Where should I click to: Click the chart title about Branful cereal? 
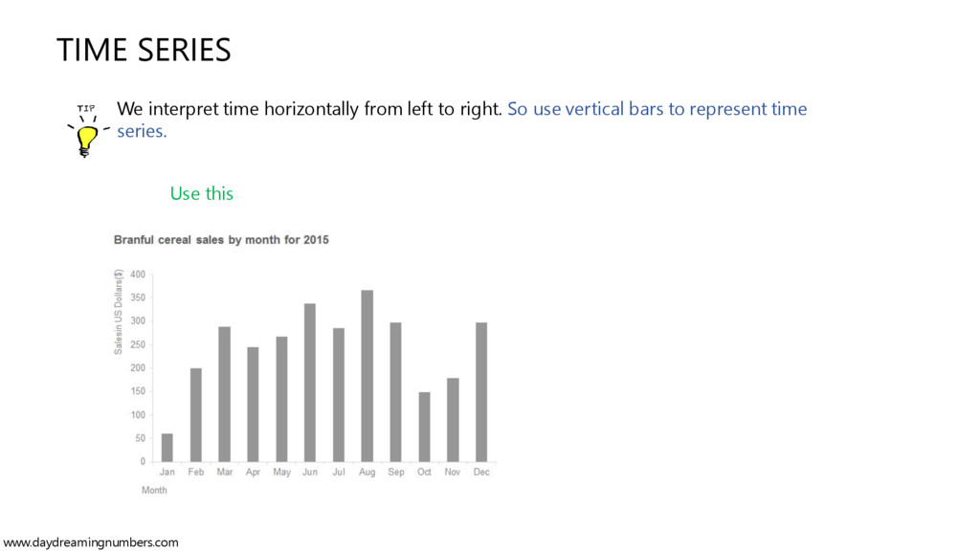pos(221,240)
